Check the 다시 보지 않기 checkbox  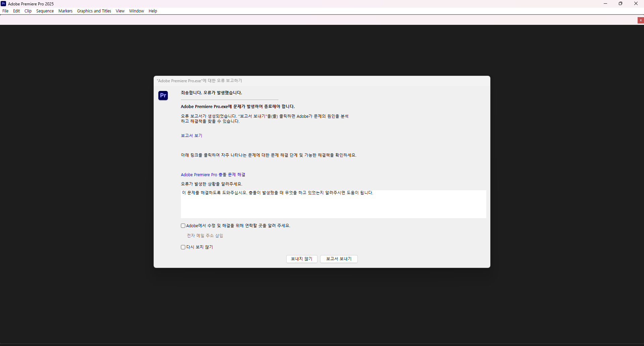183,247
